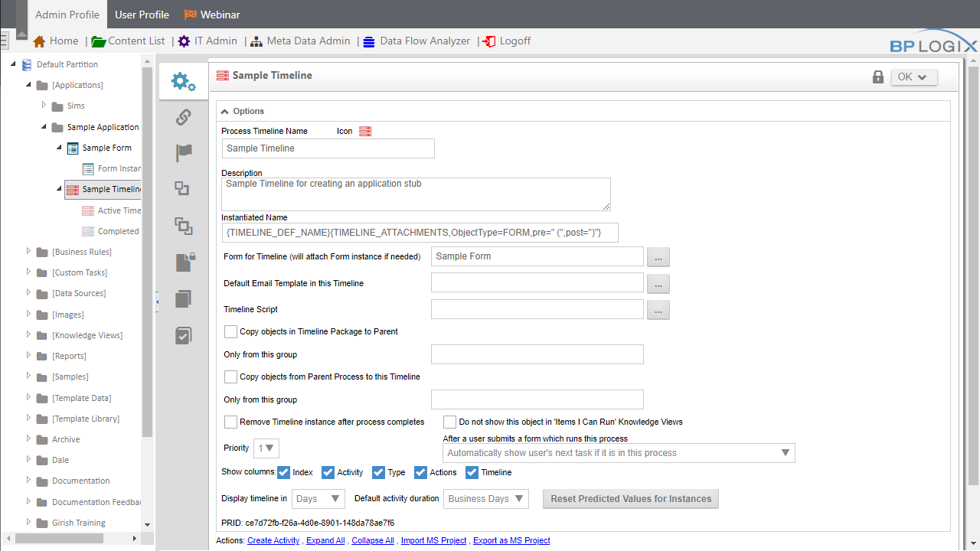
Task: Open the Webinar tab
Action: coord(212,15)
